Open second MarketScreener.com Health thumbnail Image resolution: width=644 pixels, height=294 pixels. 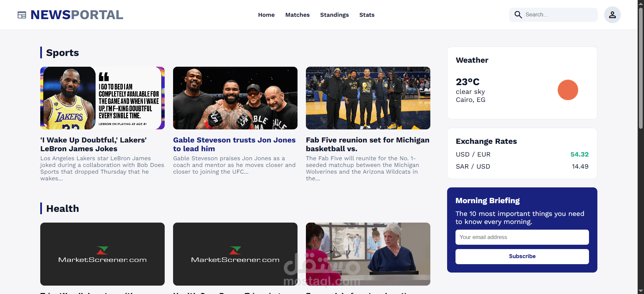(x=235, y=254)
